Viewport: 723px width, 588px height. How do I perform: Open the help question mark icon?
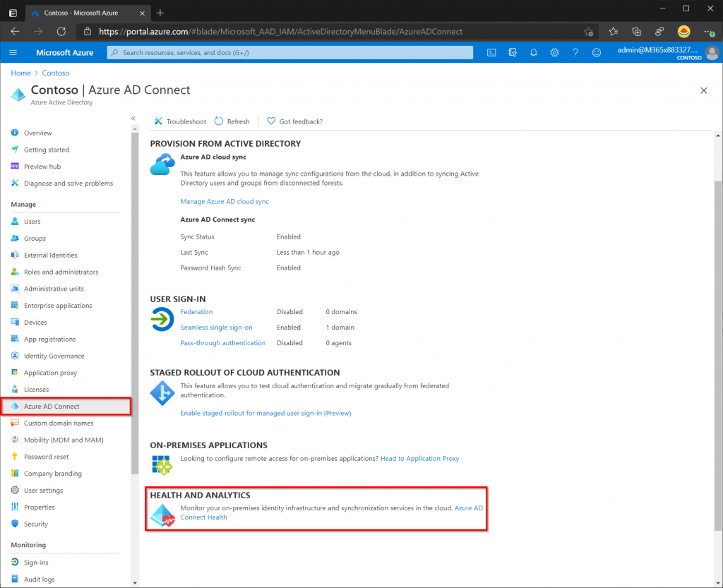click(x=575, y=52)
